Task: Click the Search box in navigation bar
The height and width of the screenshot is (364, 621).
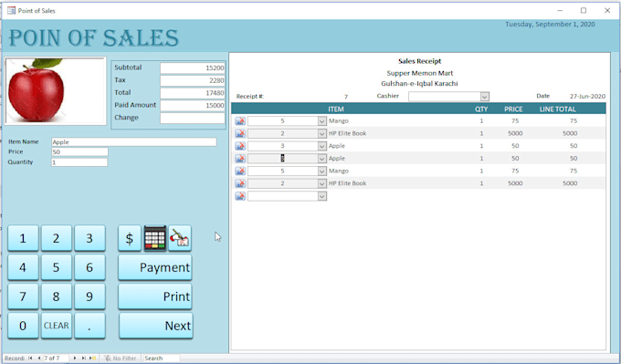Action: [x=161, y=358]
